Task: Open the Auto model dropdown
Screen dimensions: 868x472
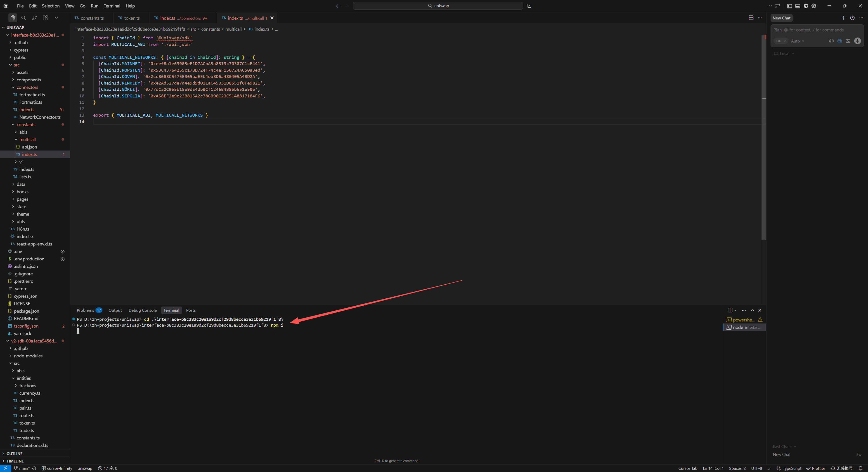Action: click(x=798, y=41)
